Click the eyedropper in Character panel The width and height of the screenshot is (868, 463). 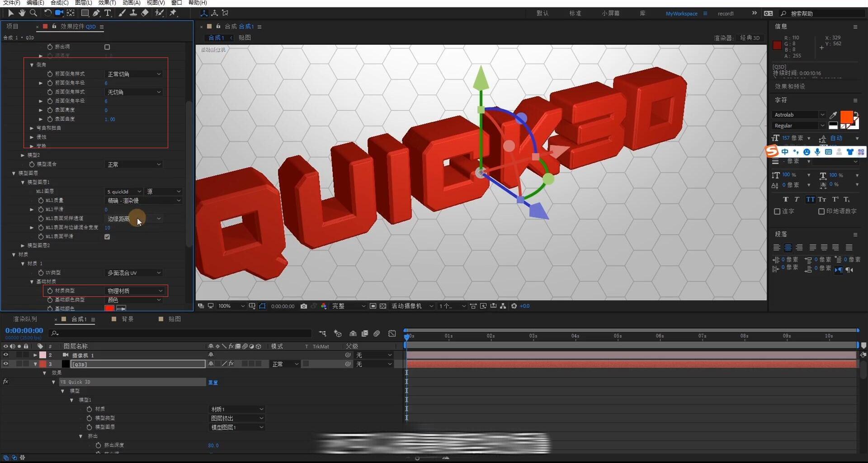click(x=833, y=115)
